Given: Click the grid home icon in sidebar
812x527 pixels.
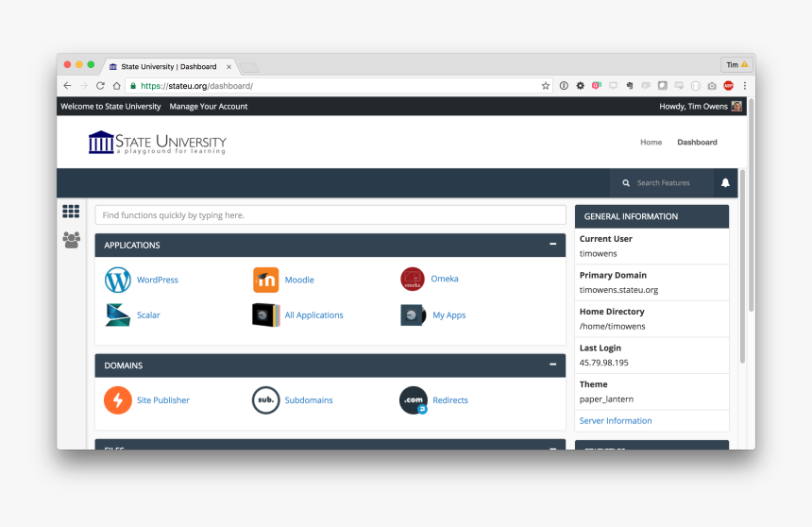Looking at the screenshot, I should [71, 212].
